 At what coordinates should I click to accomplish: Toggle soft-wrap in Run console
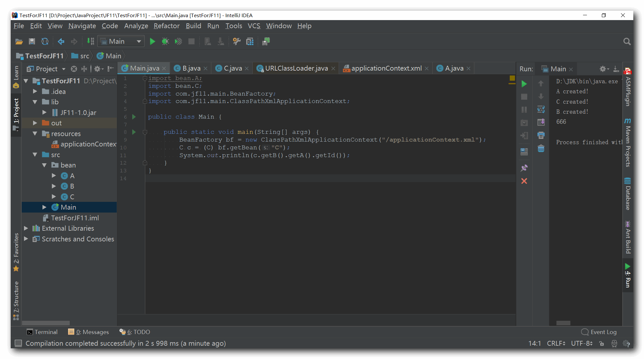pyautogui.click(x=541, y=109)
